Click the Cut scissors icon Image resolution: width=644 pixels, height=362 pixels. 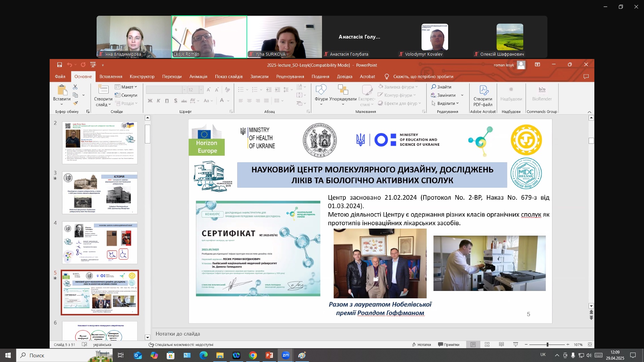pos(75,87)
